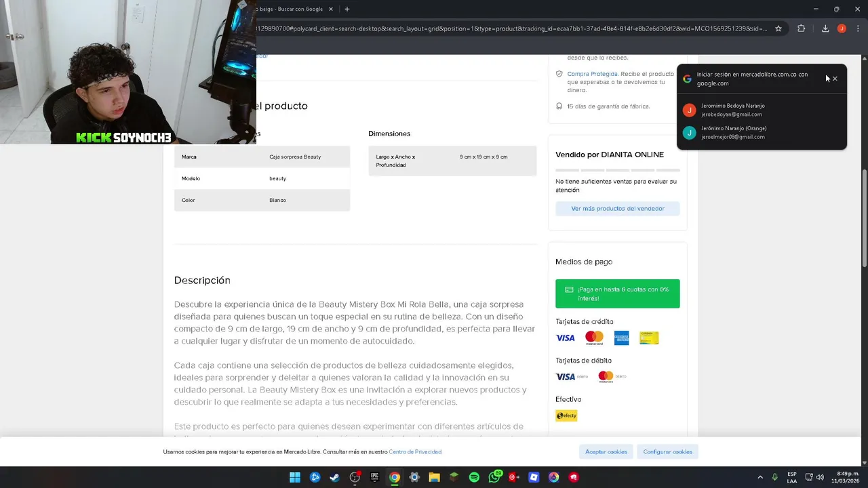Image resolution: width=868 pixels, height=488 pixels.
Task: Close the current browser tab
Action: tap(331, 9)
